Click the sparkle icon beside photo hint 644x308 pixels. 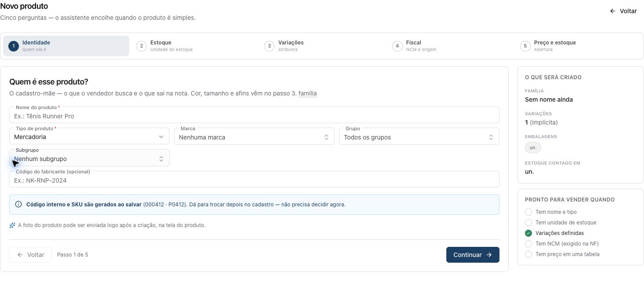(x=12, y=225)
